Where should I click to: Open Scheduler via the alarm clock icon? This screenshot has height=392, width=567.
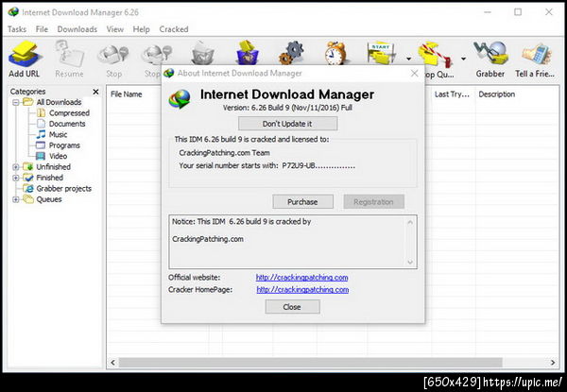pyautogui.click(x=335, y=53)
